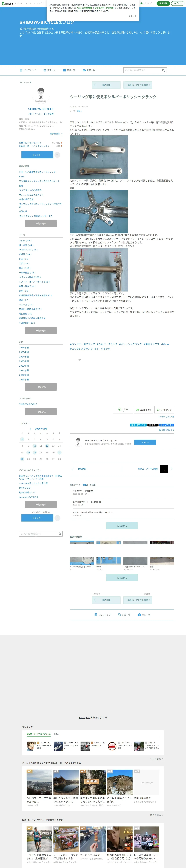Viewport: 186px width, 868px height.
Task: Go to previous article 臨時休業 at top
Action: (x=106, y=85)
